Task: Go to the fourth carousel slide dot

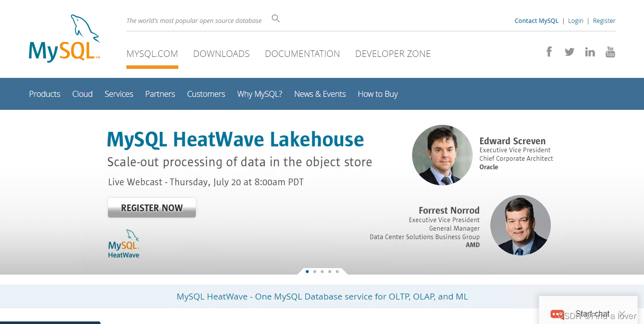Action: pos(330,272)
